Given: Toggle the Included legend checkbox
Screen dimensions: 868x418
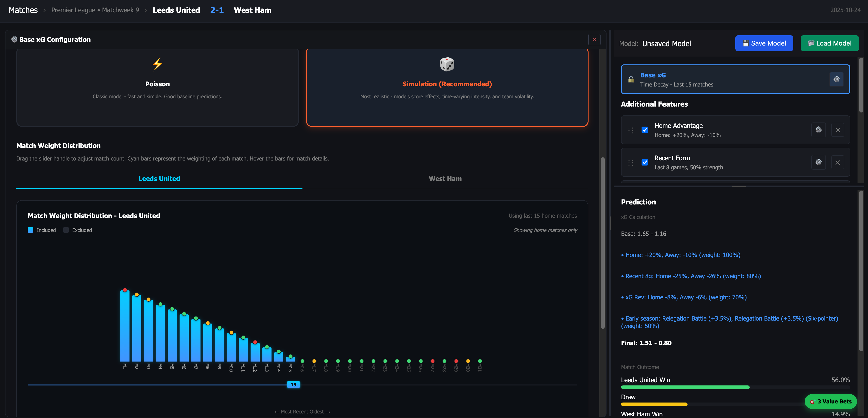Looking at the screenshot, I should (31, 230).
